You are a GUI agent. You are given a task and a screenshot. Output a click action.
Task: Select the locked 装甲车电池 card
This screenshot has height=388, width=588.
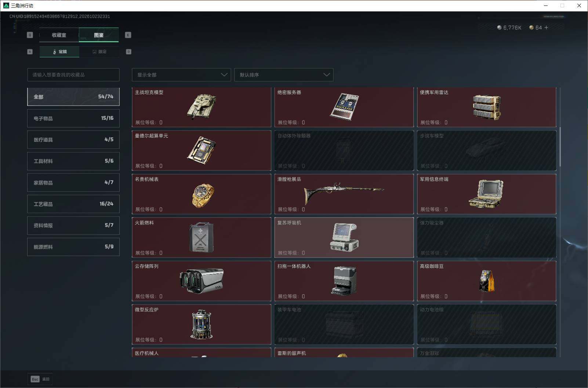tap(344, 324)
